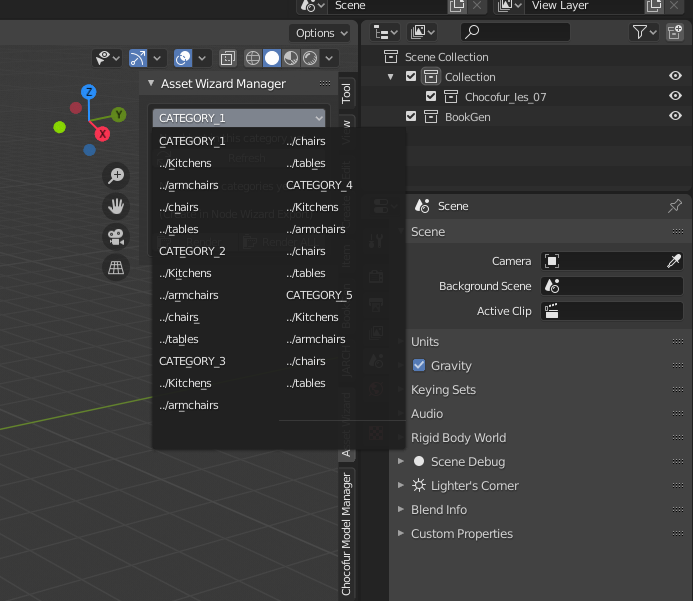Switch perspective/orthographic grid icon

(x=116, y=267)
